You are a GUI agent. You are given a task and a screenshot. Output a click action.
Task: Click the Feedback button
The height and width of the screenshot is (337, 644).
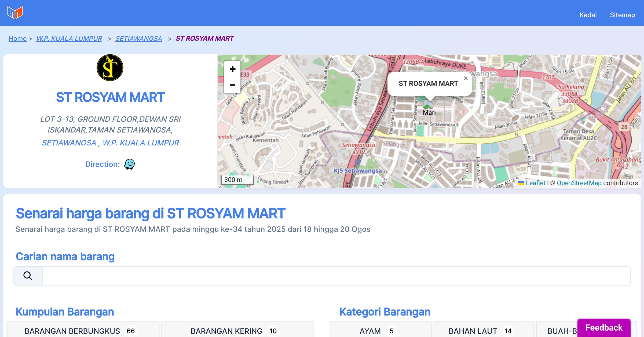click(x=604, y=328)
